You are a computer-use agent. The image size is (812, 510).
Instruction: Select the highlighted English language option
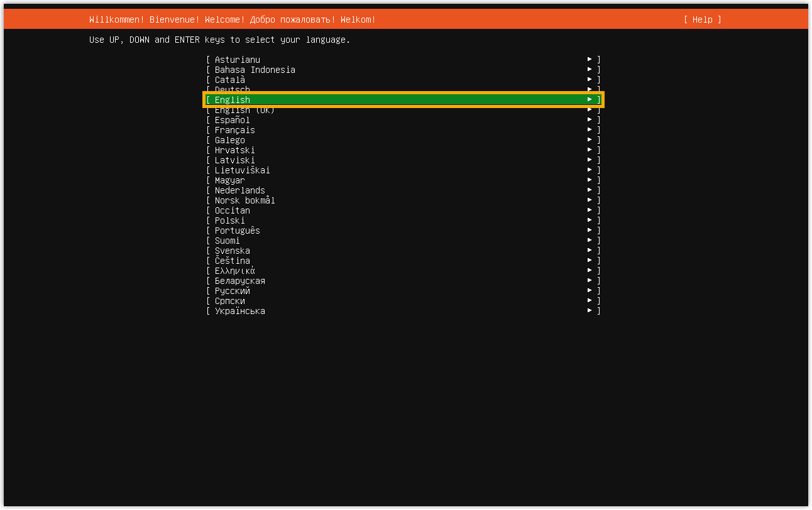(403, 100)
